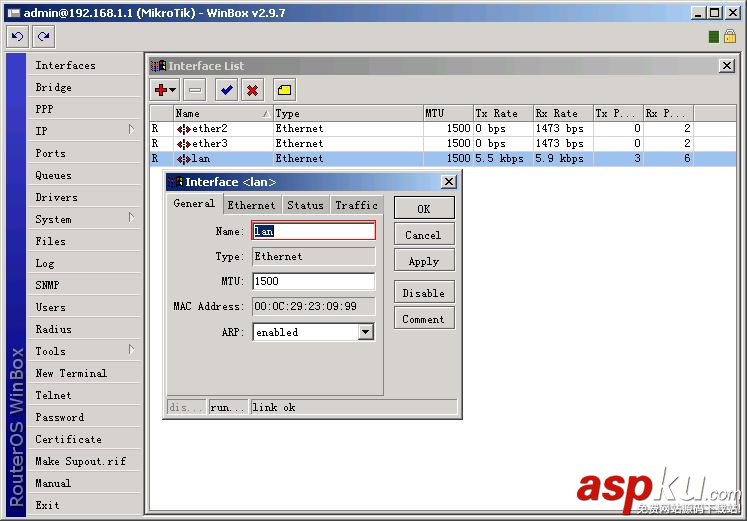Select the ether2 row name
The height and width of the screenshot is (521, 747).
coord(210,129)
